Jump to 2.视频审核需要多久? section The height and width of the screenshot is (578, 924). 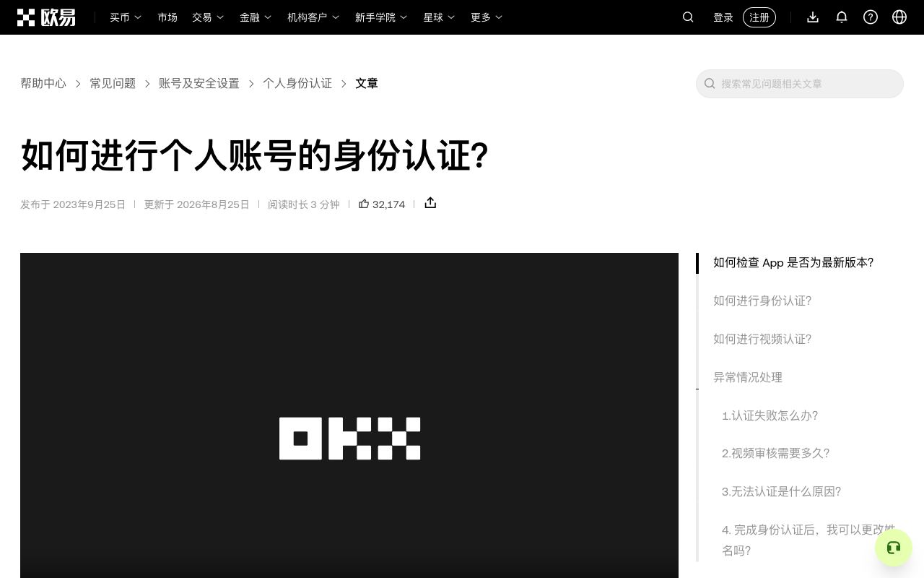tap(775, 454)
